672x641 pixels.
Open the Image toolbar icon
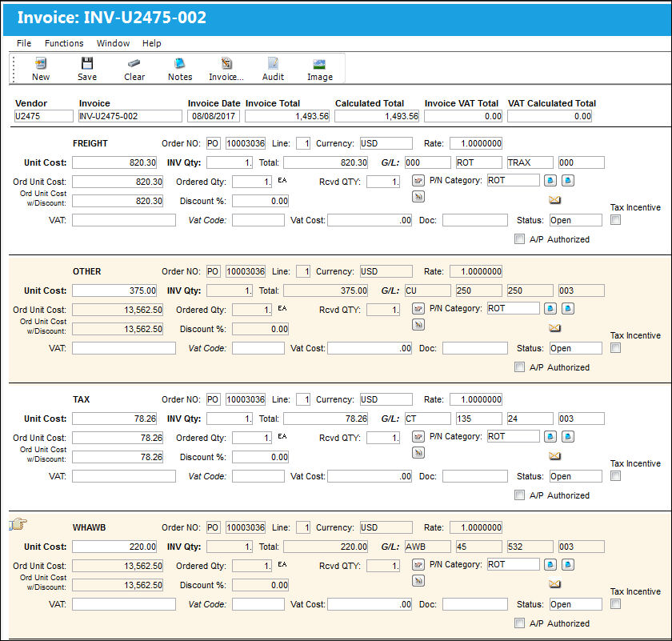[x=320, y=64]
